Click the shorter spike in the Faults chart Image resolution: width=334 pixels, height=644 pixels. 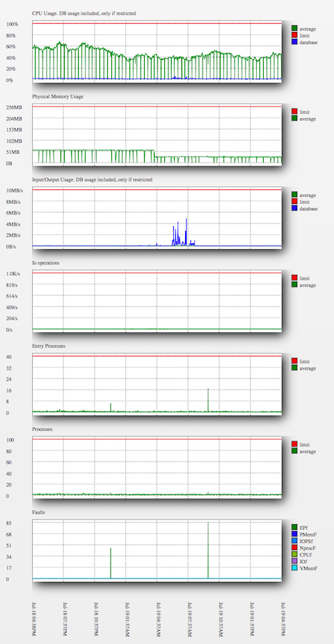pyautogui.click(x=111, y=563)
